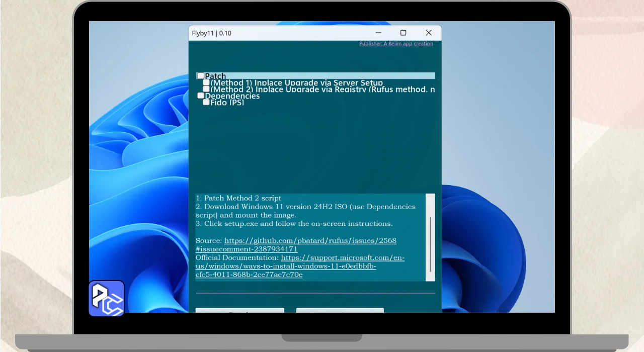Check the Fido [PS] checkbox
The width and height of the screenshot is (644, 352).
coord(206,102)
